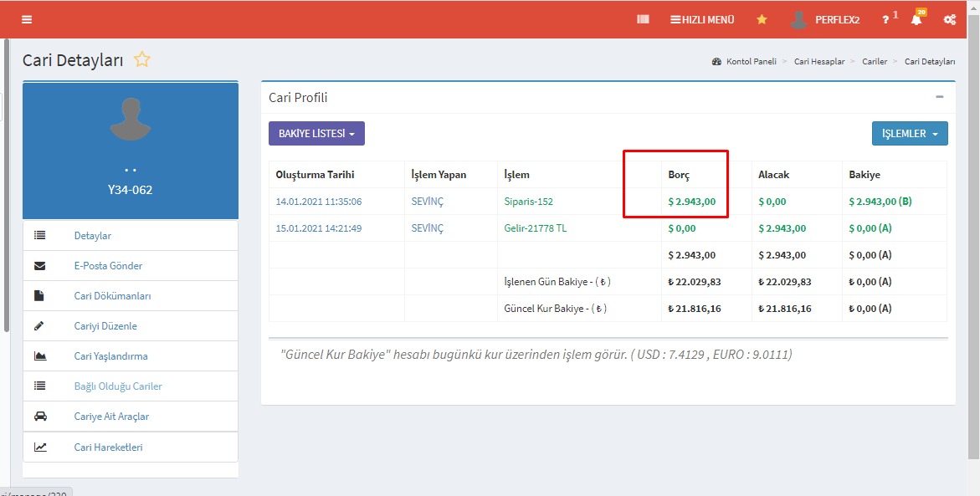Open Cariye Ait Araçlar car item

pos(111,417)
